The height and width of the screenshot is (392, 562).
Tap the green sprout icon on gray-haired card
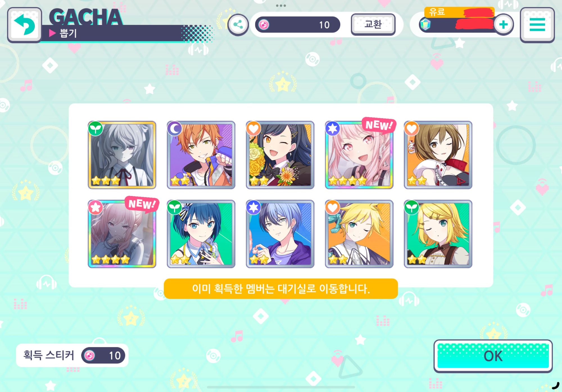[95, 129]
